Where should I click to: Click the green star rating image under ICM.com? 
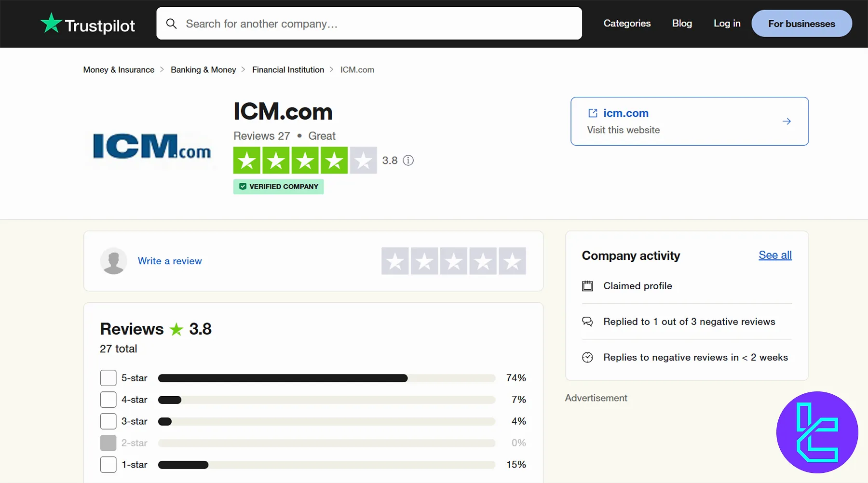pyautogui.click(x=305, y=161)
